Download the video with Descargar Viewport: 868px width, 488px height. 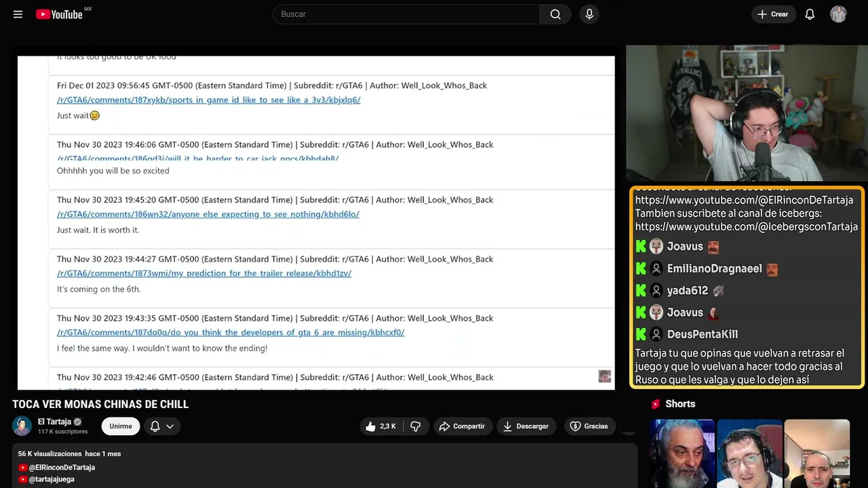point(526,426)
